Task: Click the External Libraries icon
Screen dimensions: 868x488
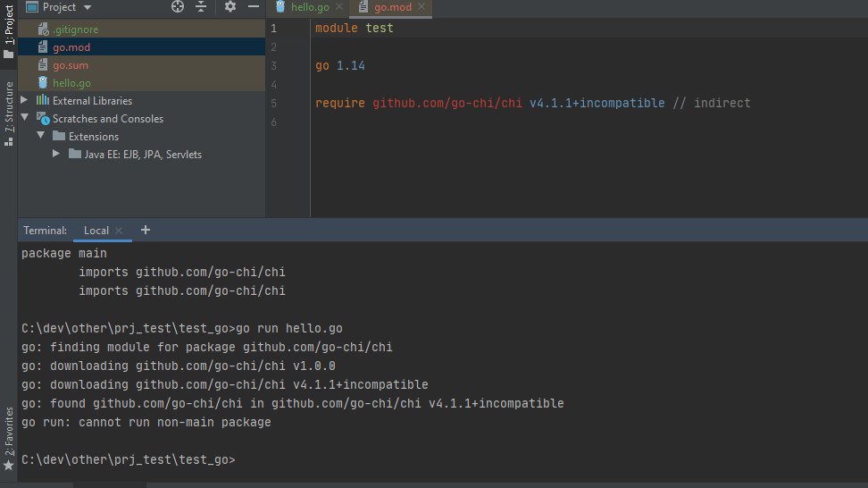Action: tap(43, 100)
